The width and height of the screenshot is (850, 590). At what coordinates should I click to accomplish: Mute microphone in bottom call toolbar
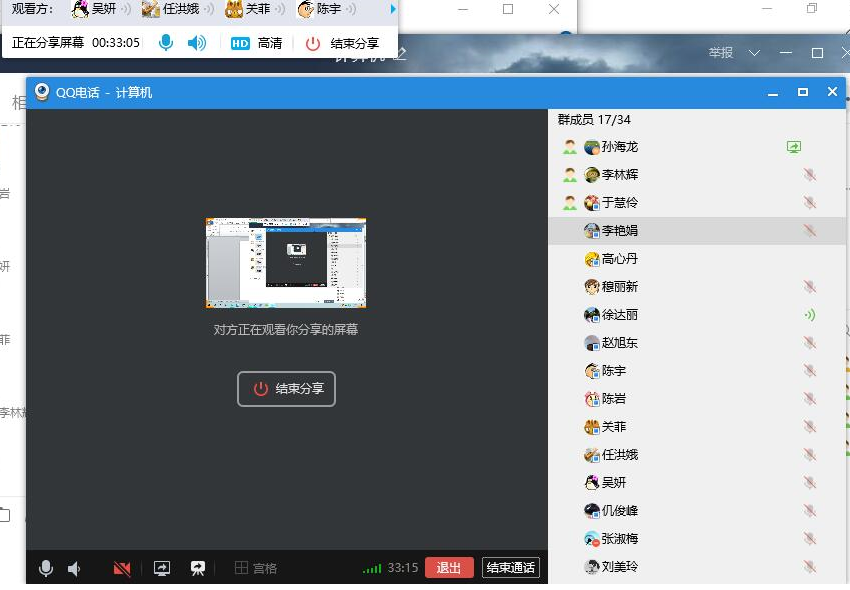[x=46, y=568]
